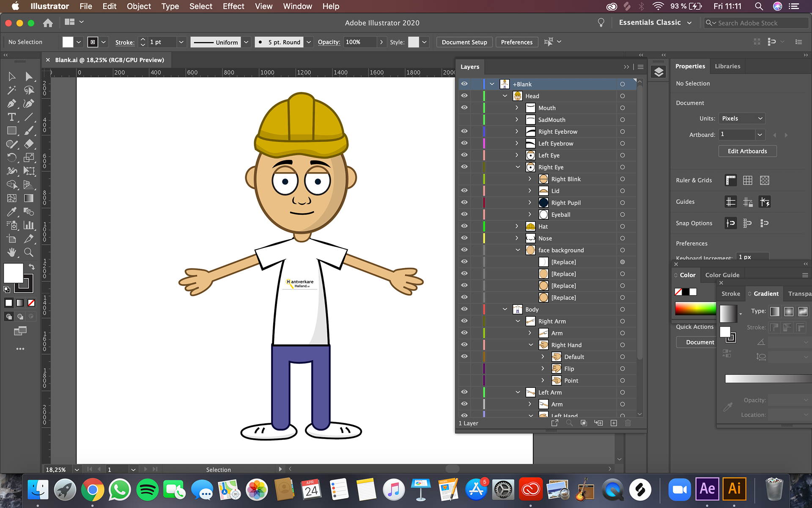Click Delete Selection trash icon in Layers panel
812x508 pixels.
(x=628, y=423)
